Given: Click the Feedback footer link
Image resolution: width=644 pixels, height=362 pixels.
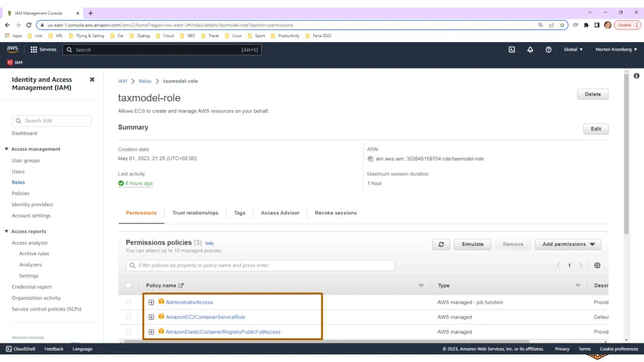Looking at the screenshot, I should click(54, 349).
